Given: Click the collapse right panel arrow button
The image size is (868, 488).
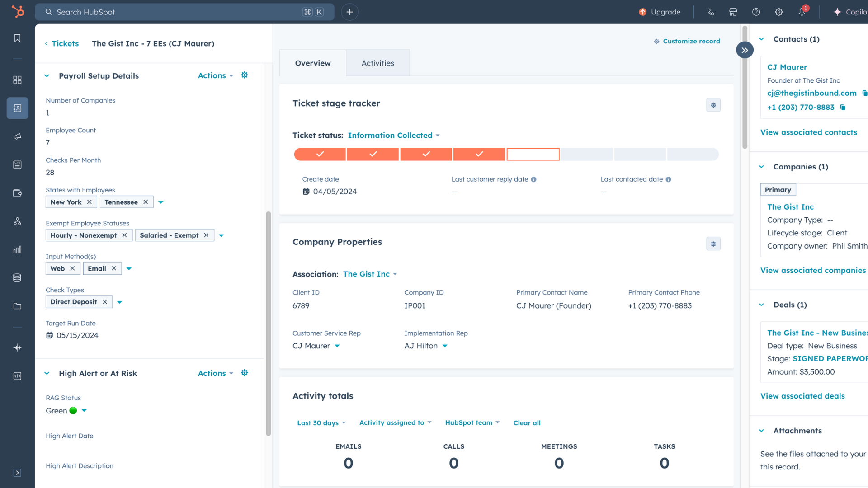Looking at the screenshot, I should (x=745, y=50).
